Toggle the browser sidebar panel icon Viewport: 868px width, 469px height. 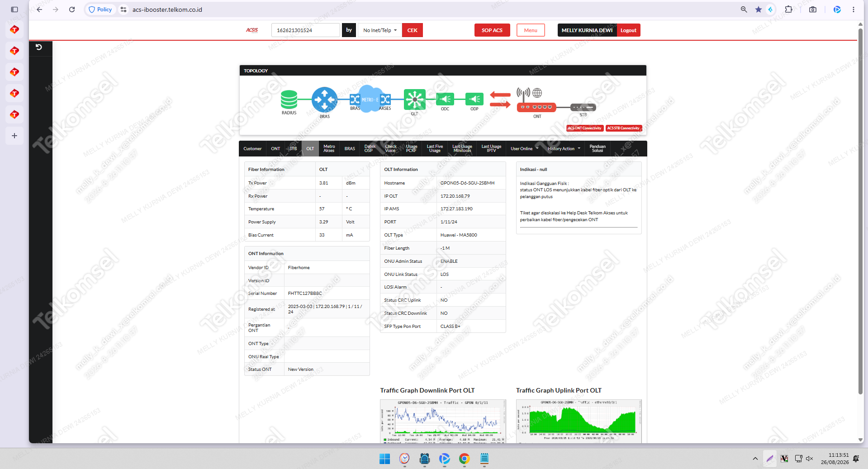pyautogui.click(x=14, y=9)
